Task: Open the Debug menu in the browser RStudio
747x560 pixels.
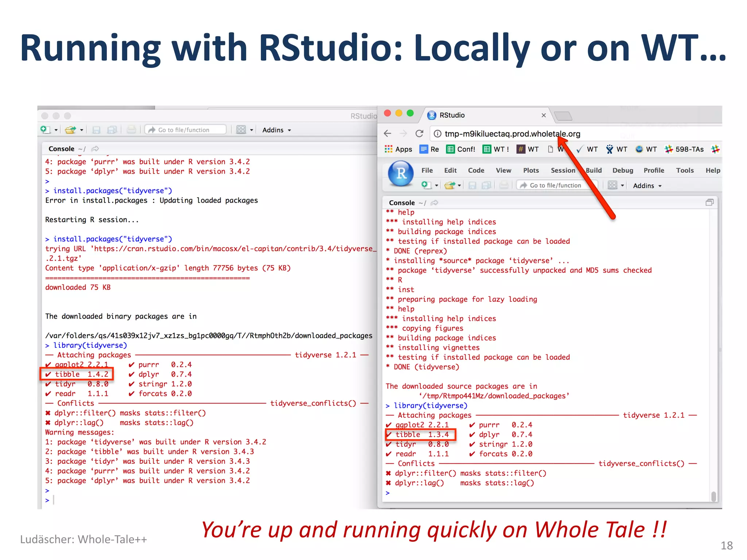Action: point(623,170)
